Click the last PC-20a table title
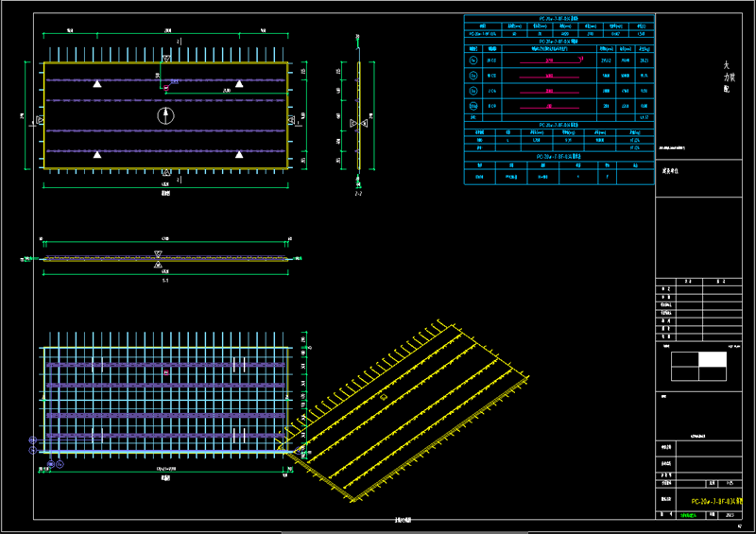The height and width of the screenshot is (534, 756). coord(558,157)
